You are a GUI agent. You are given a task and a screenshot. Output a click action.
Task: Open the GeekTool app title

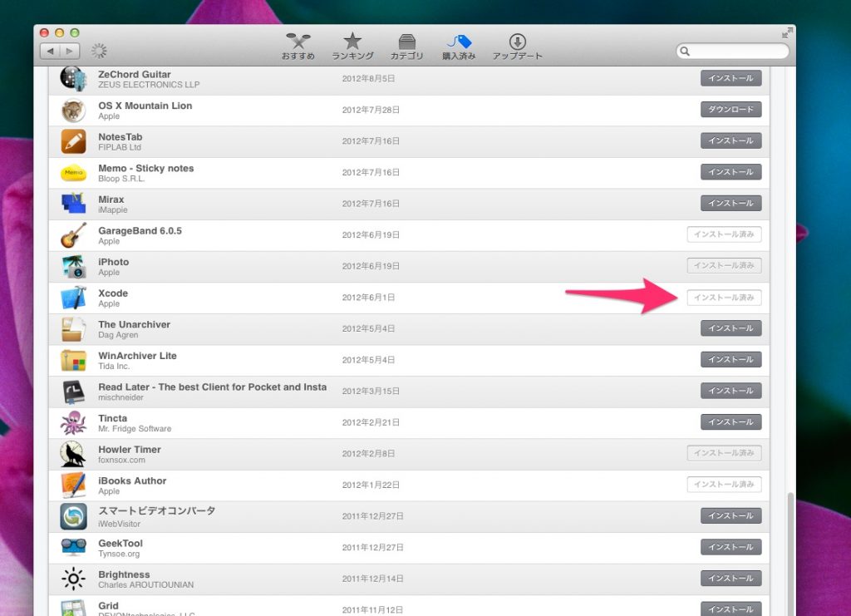[121, 544]
